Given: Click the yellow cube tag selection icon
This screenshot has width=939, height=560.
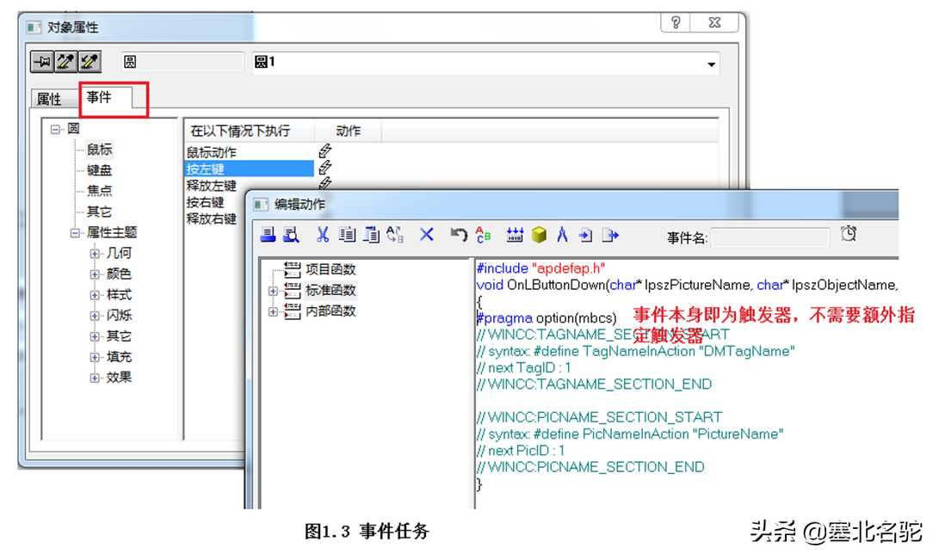Looking at the screenshot, I should click(539, 235).
